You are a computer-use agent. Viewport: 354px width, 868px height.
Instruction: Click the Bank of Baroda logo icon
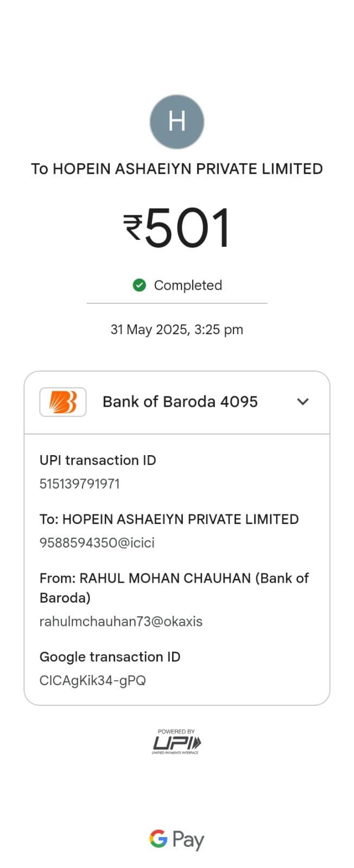coord(63,402)
